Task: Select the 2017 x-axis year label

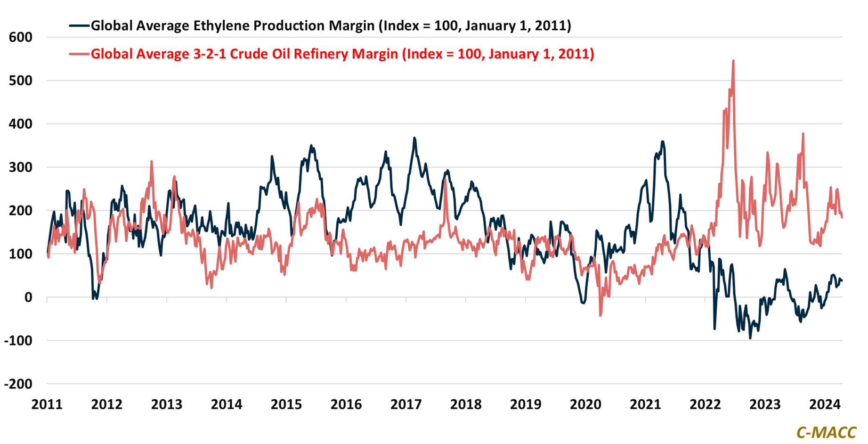Action: 406,404
